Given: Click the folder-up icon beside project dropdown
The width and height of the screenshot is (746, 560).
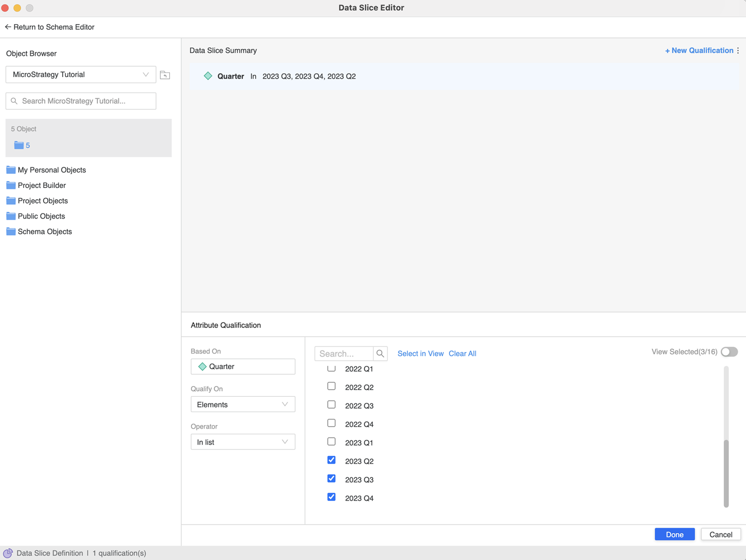Looking at the screenshot, I should click(165, 75).
